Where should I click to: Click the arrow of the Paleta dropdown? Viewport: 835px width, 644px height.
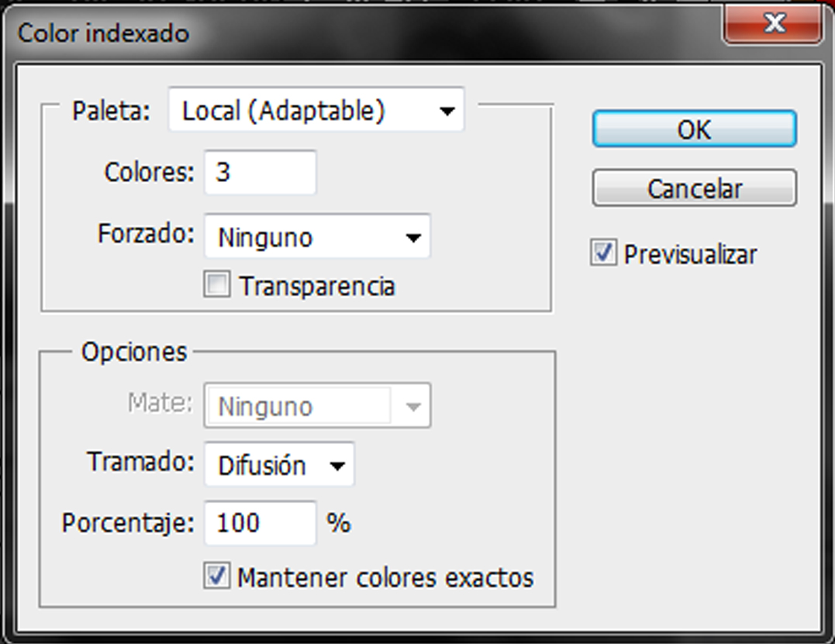pos(447,112)
